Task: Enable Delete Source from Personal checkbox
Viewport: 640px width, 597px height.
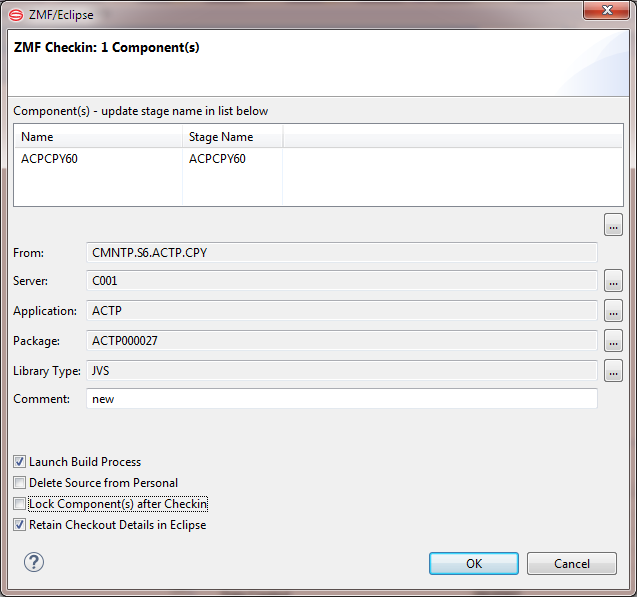Action: (20, 483)
